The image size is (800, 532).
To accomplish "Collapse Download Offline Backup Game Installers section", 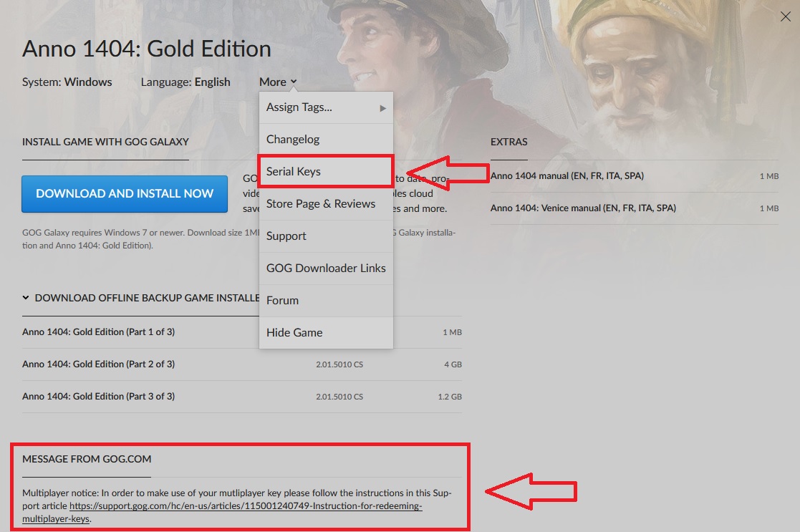I will pyautogui.click(x=140, y=298).
